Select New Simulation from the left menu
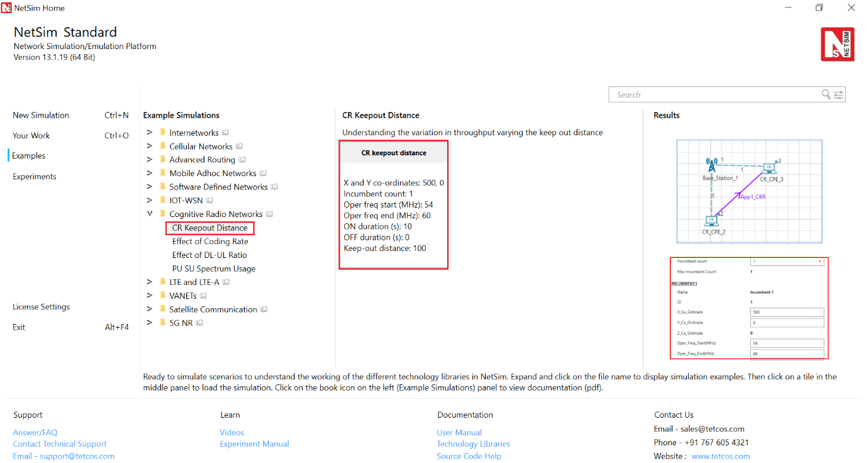This screenshot has width=868, height=463. (x=41, y=115)
